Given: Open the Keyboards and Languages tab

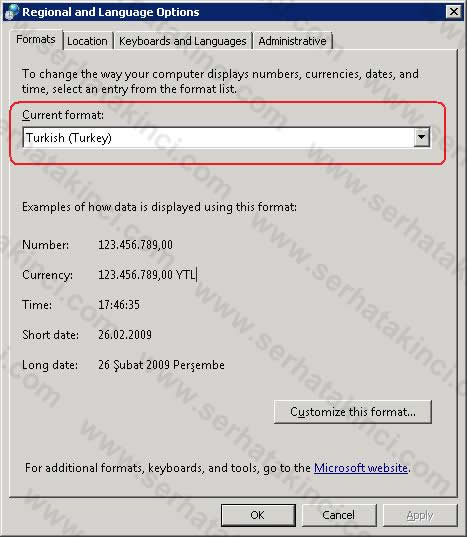Looking at the screenshot, I should pos(182,41).
